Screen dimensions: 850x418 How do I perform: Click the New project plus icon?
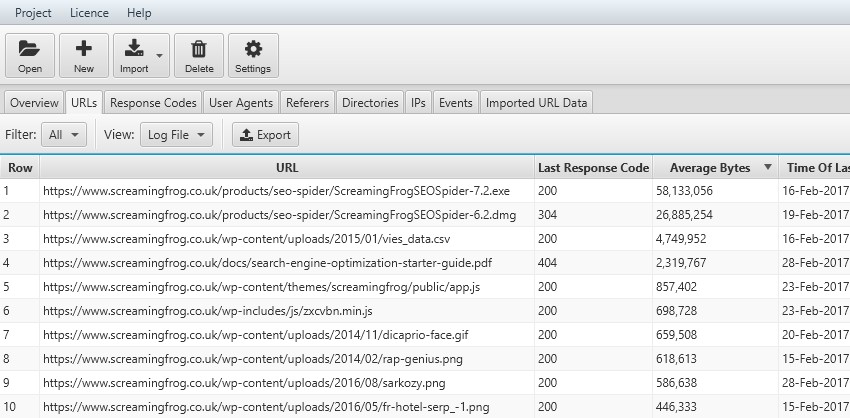click(84, 48)
